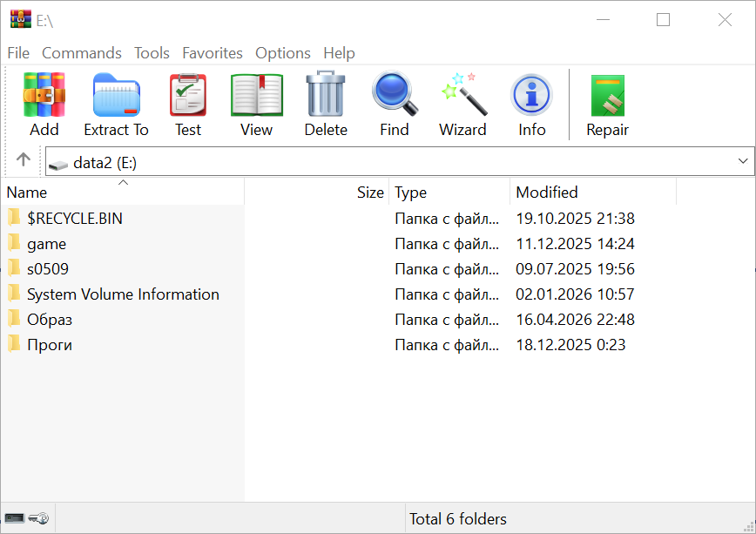Click modified date 09.07.2025 19:56
The width and height of the screenshot is (756, 534).
point(575,269)
